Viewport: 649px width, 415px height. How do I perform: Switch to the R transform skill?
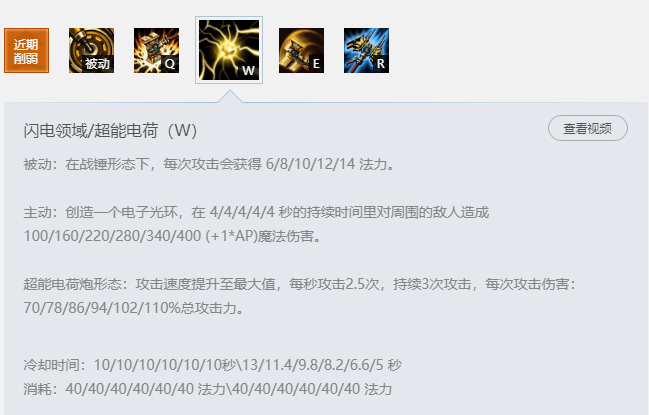pos(366,50)
